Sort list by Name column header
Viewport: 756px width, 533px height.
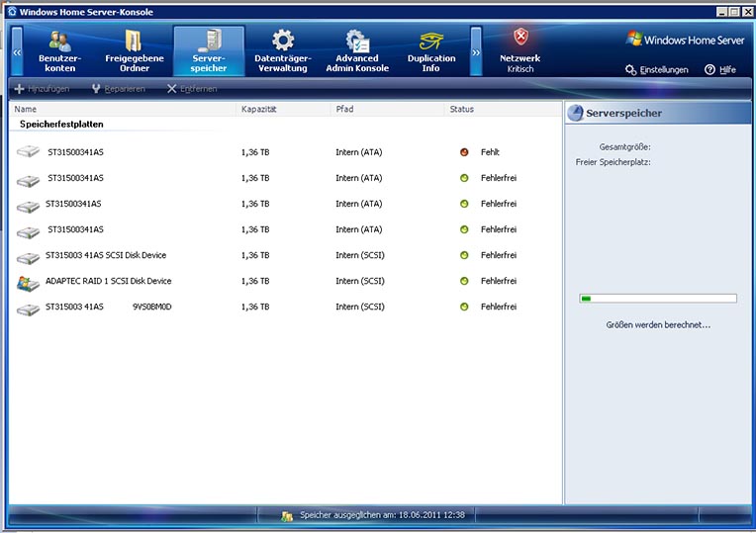[123, 109]
